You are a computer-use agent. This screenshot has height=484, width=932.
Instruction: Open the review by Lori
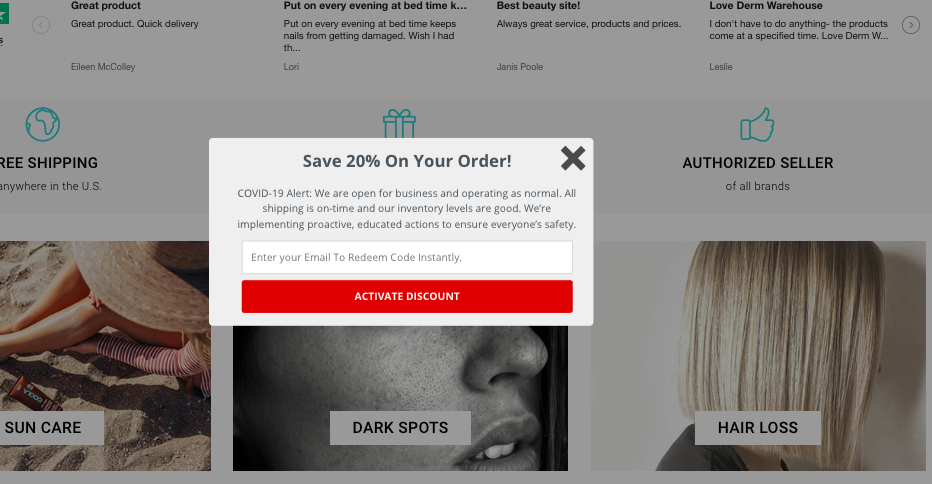point(291,67)
